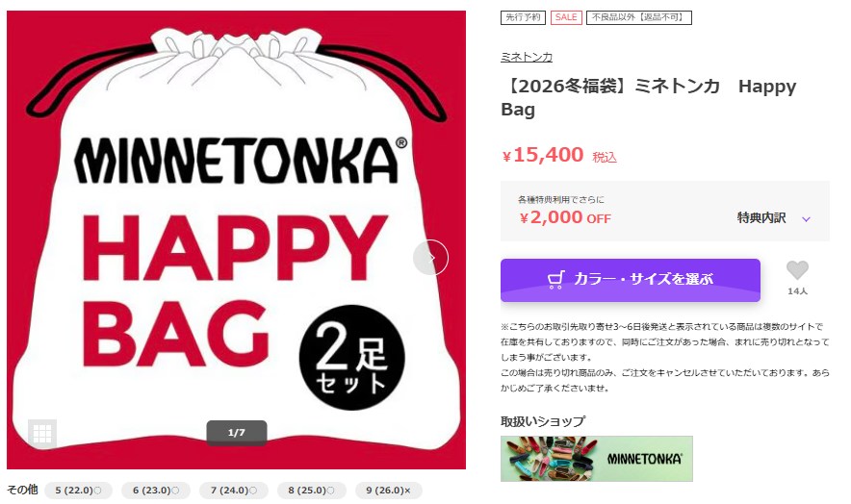
Task: Open the main Happy Bag product image
Action: 236,239
